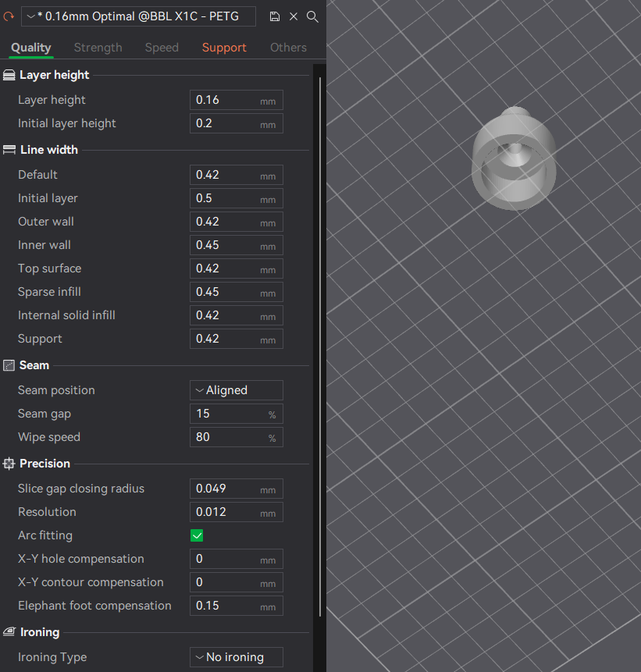This screenshot has height=672, width=641.
Task: Click the Layer height section icon
Action: pyautogui.click(x=9, y=76)
